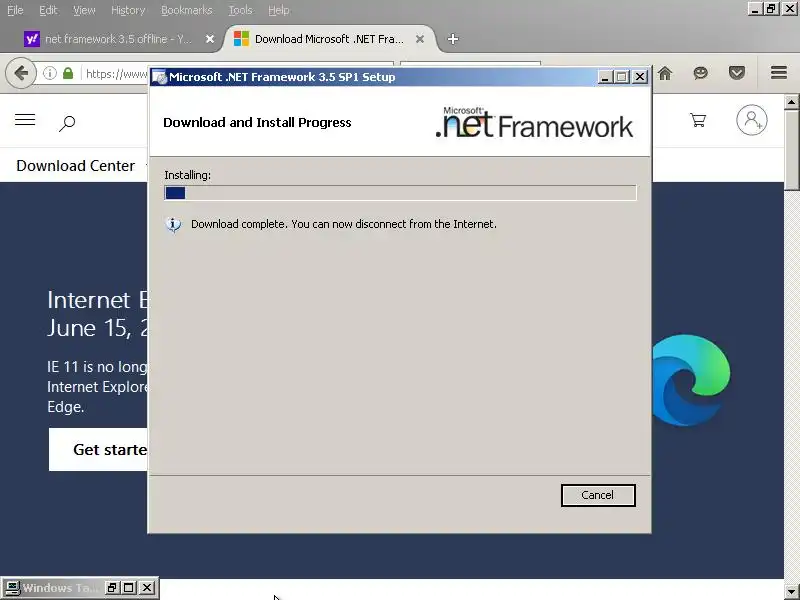Switch to the net framework 3.5 offline tab

(118, 39)
